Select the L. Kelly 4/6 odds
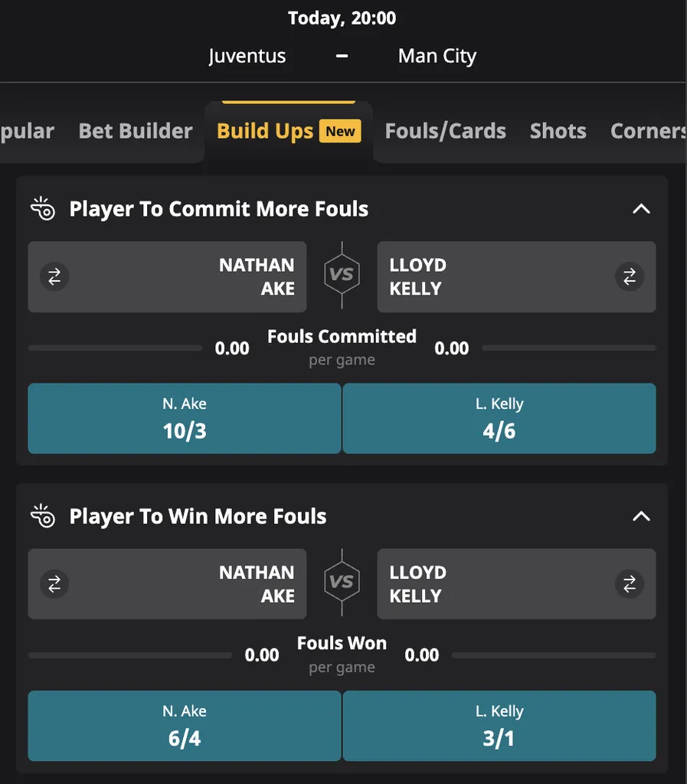The height and width of the screenshot is (784, 687). pos(499,418)
